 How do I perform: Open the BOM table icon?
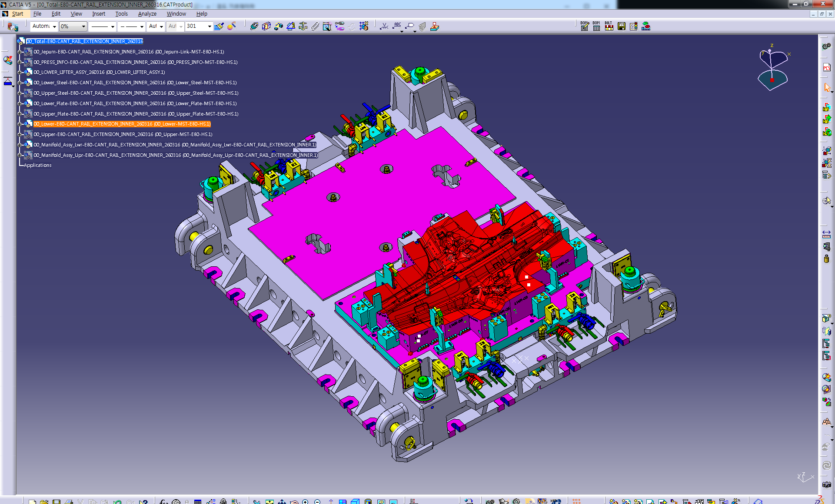click(x=596, y=27)
